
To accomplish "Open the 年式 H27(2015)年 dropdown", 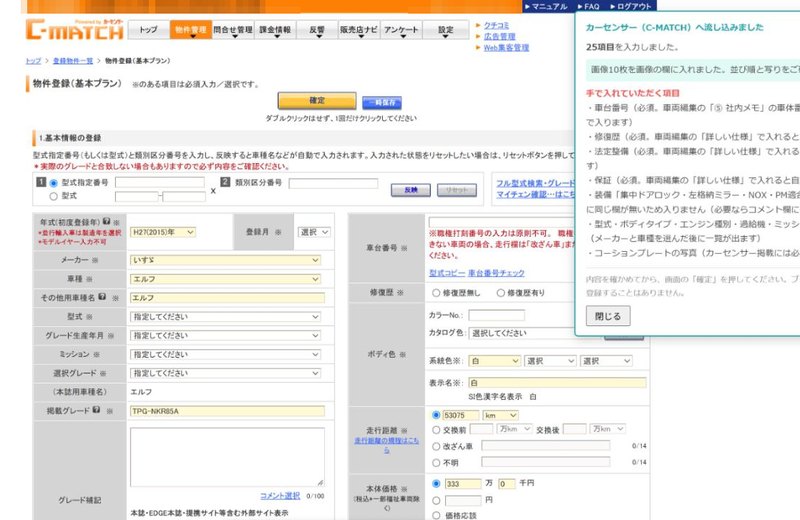I will point(163,232).
